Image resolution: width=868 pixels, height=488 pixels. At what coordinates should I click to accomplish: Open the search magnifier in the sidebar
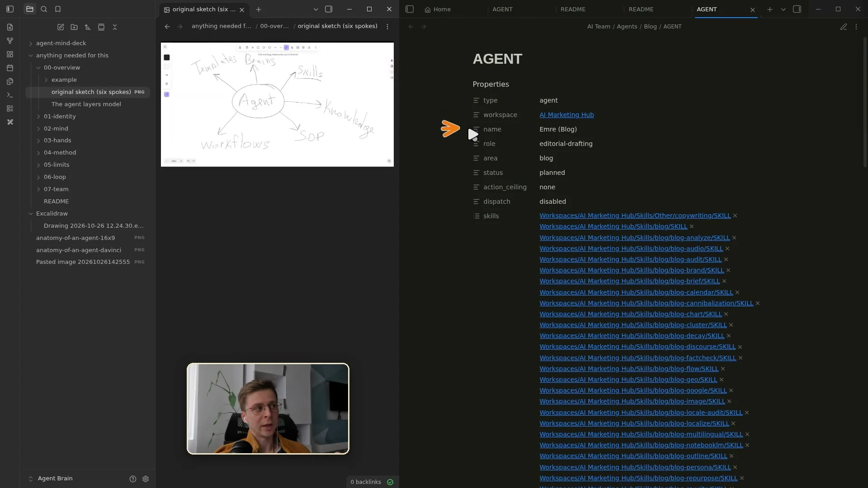(44, 9)
